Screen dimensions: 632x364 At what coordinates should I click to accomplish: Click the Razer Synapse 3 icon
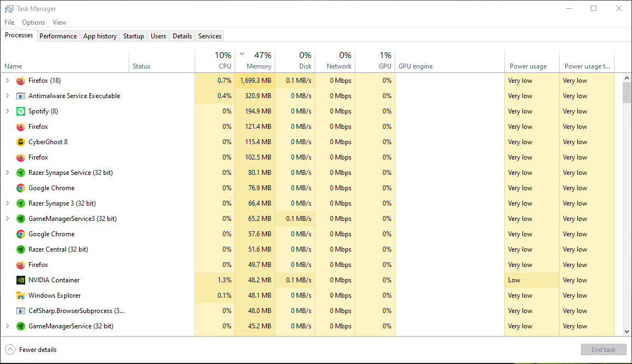[21, 203]
